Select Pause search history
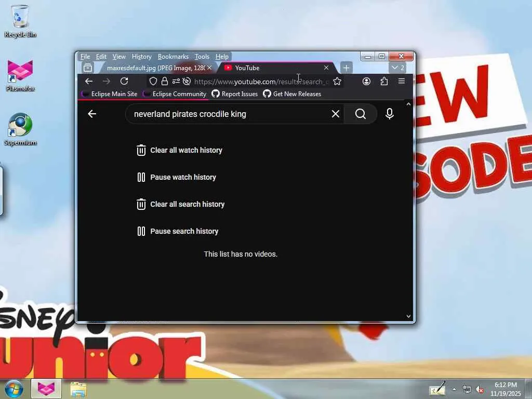 184,231
